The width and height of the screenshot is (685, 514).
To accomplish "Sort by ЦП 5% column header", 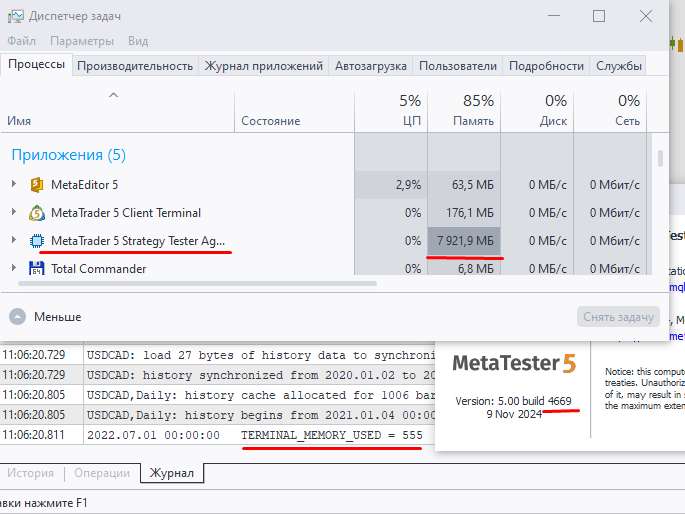I will tap(391, 111).
